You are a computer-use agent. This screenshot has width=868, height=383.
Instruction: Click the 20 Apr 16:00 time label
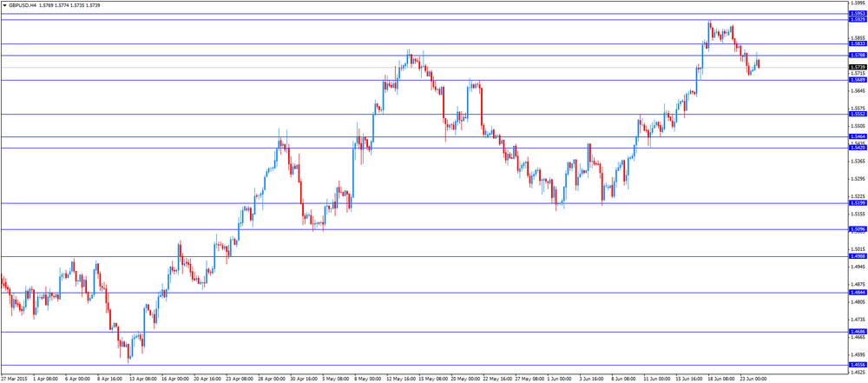point(208,380)
